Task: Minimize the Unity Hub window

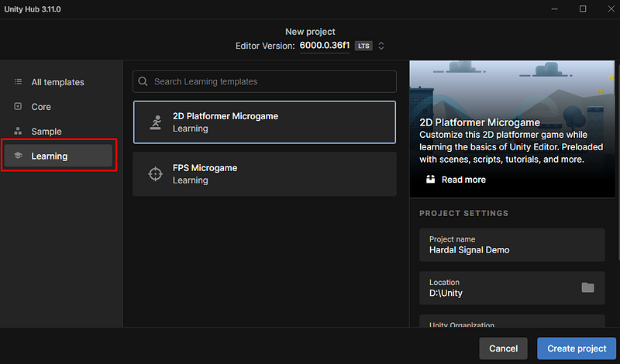Action: tap(555, 9)
